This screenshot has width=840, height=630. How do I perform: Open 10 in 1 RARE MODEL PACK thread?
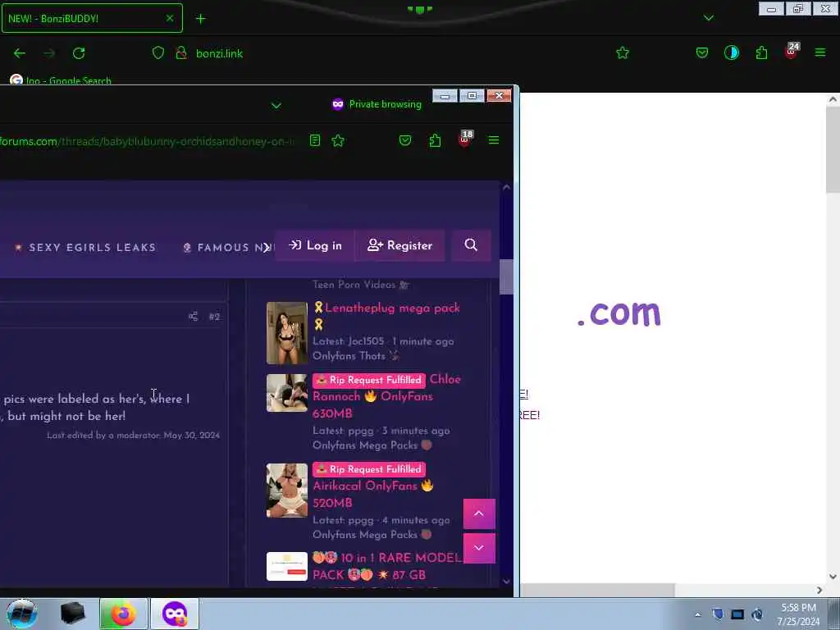387,566
